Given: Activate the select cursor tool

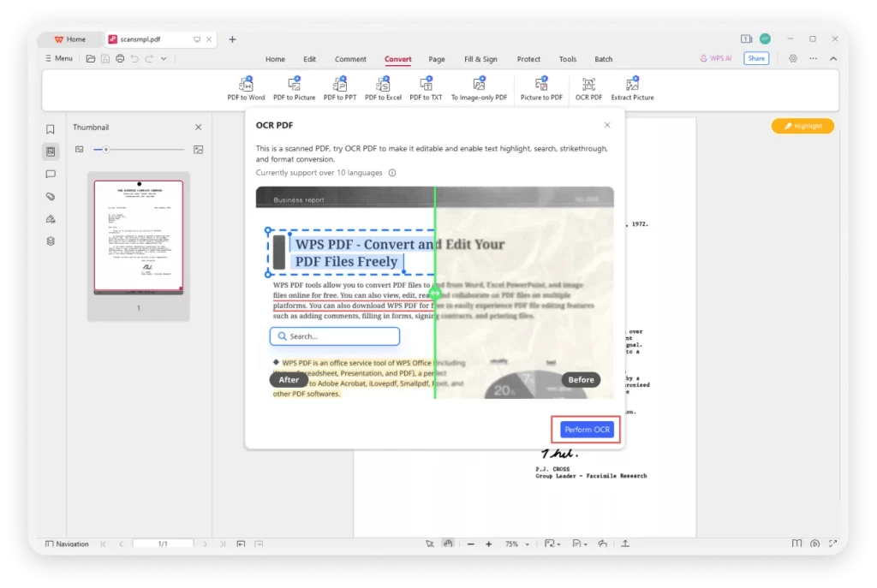Looking at the screenshot, I should 430,543.
